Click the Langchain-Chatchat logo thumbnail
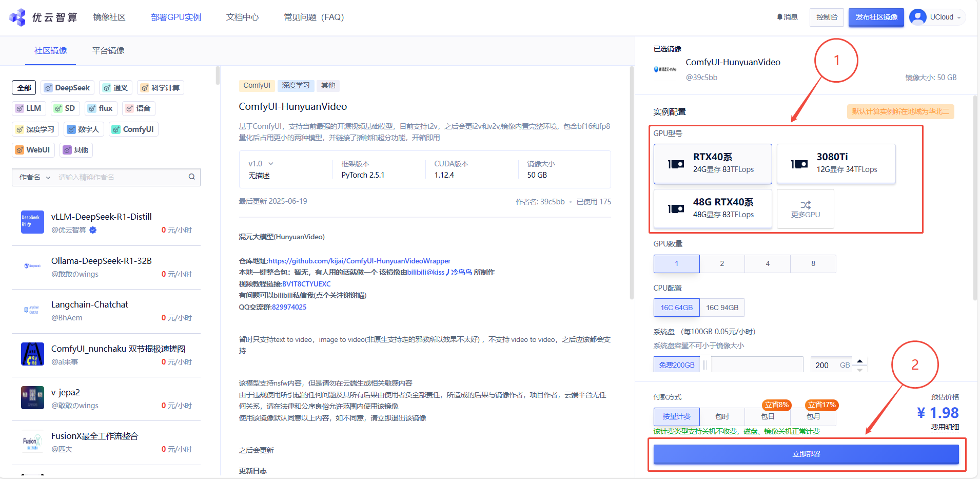The height and width of the screenshot is (479, 980). click(x=32, y=310)
